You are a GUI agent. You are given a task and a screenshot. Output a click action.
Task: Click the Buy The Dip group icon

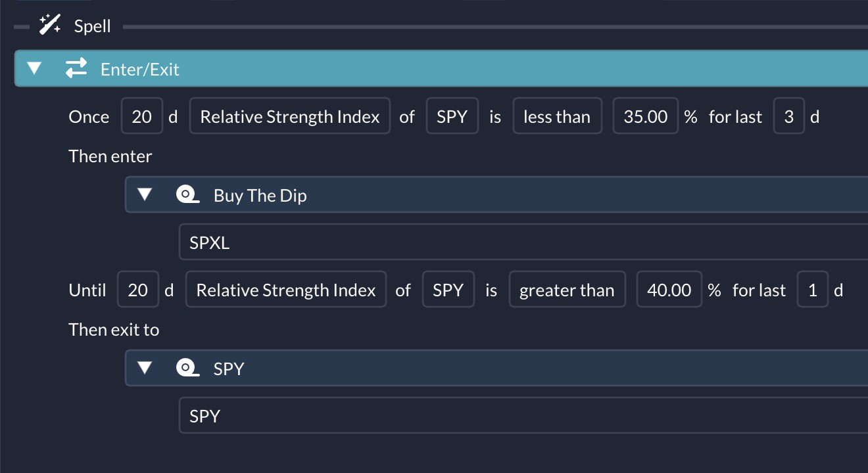pos(188,194)
